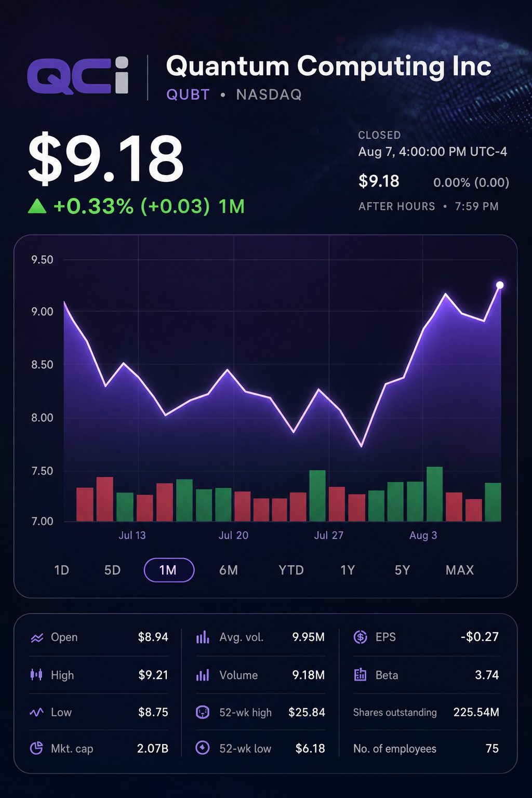Switch chart to YTD range

[291, 570]
